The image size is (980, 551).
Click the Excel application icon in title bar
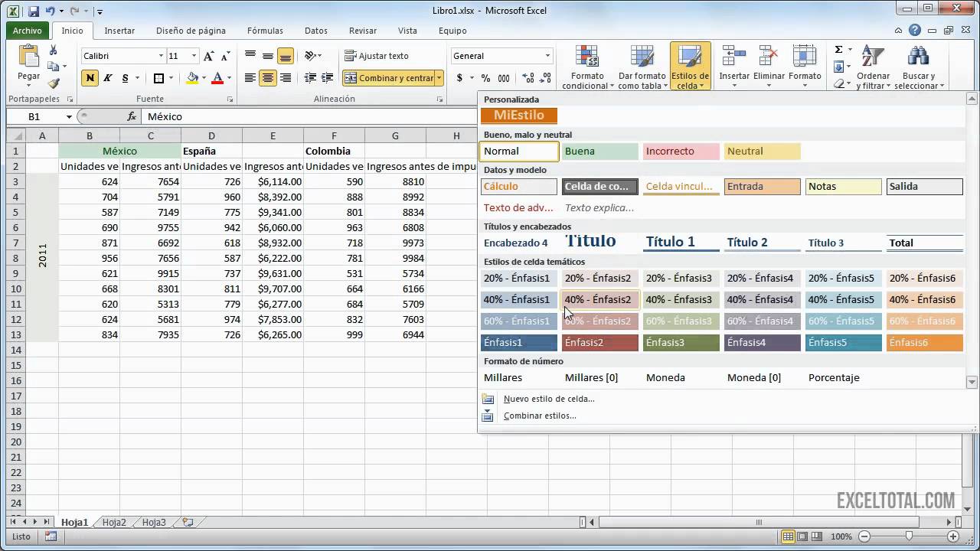tap(13, 11)
